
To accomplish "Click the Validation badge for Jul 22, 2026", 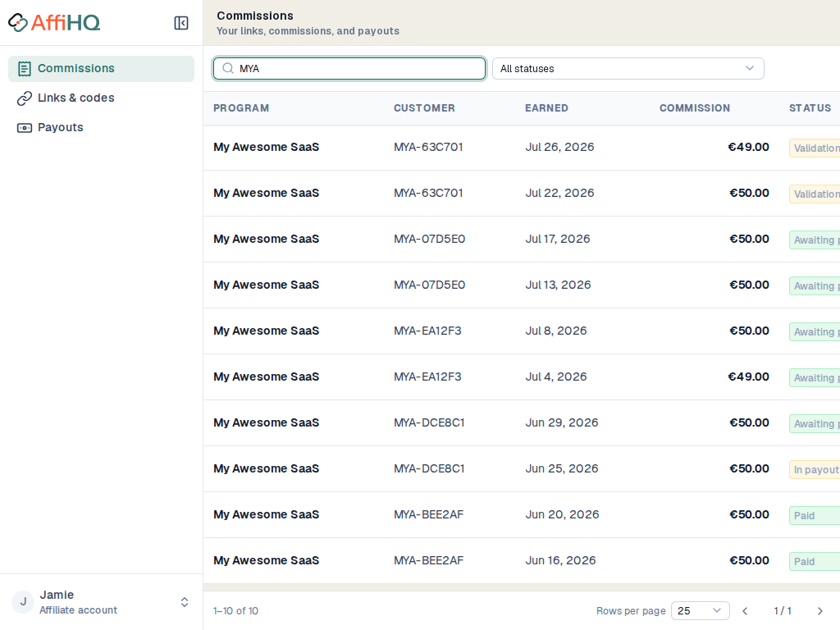I will point(815,194).
